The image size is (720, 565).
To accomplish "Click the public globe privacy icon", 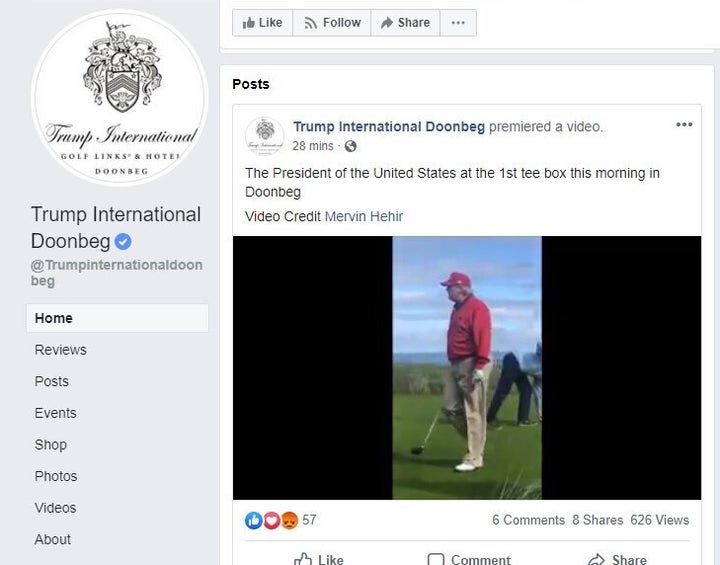I will click(x=350, y=146).
